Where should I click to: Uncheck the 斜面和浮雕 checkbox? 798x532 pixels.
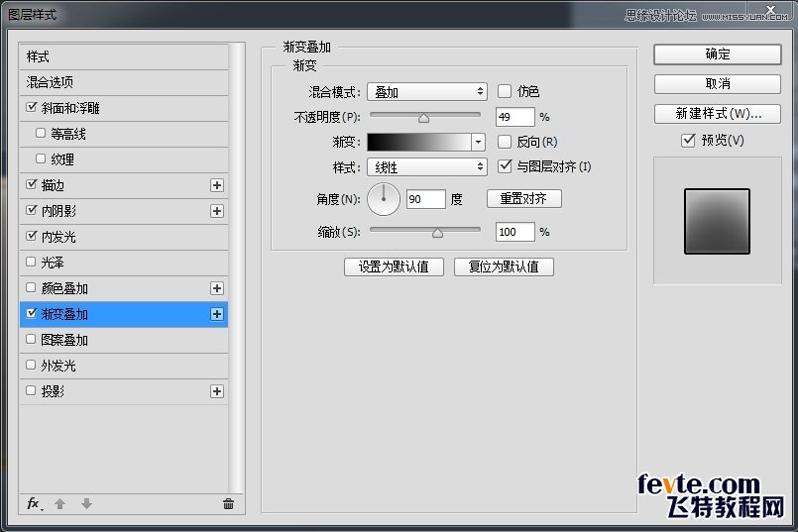(x=32, y=107)
